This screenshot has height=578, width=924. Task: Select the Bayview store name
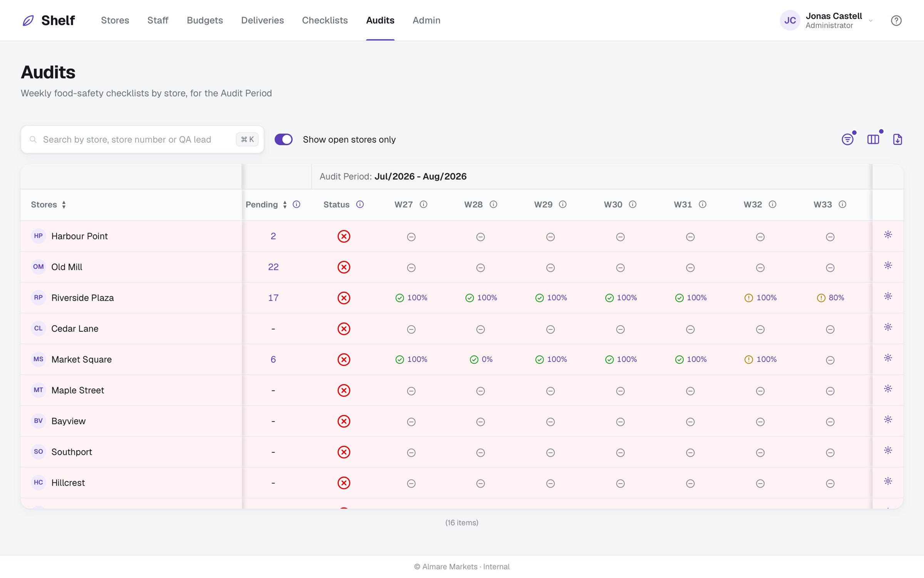click(x=69, y=421)
